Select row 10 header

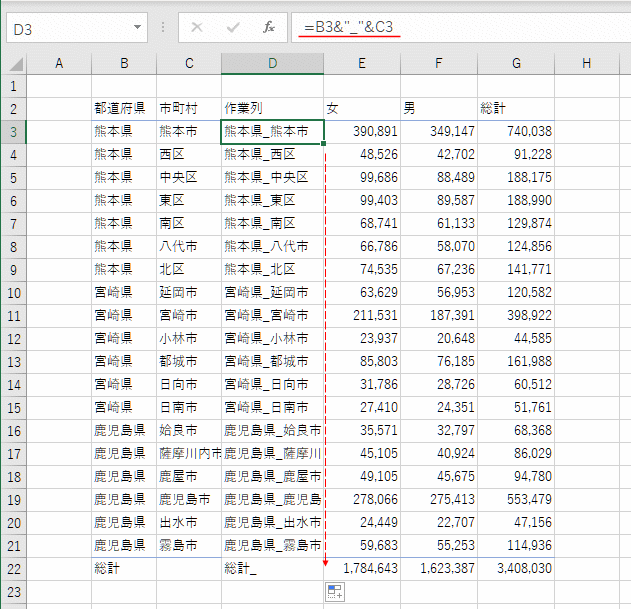14,293
